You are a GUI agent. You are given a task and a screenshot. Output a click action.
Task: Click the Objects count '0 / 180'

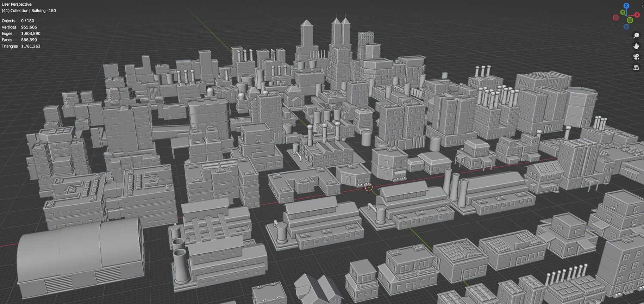point(27,21)
